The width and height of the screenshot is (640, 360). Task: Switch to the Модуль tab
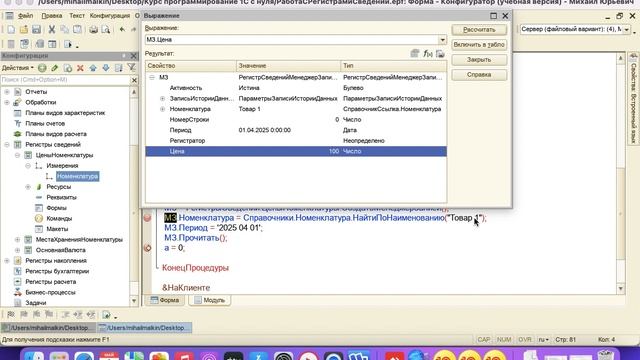click(210, 300)
